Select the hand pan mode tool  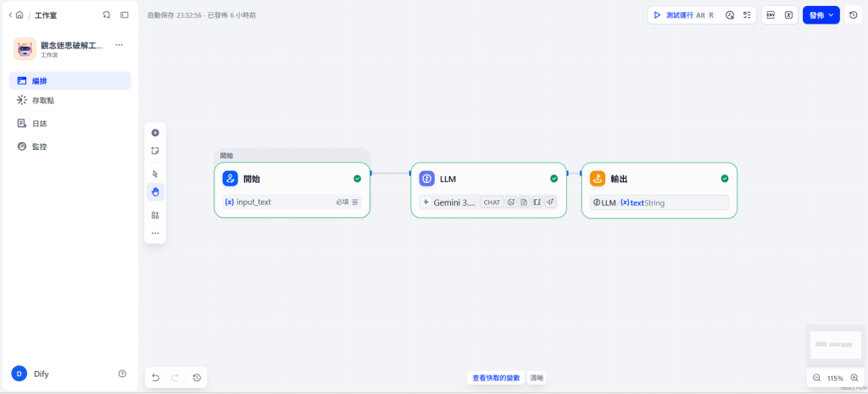click(155, 192)
